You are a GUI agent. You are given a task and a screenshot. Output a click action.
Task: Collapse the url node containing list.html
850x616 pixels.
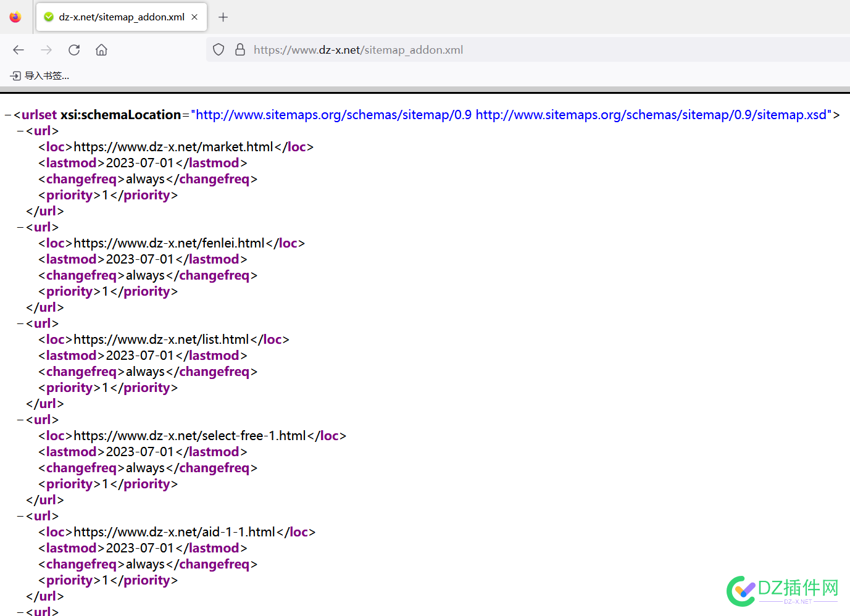(x=20, y=323)
